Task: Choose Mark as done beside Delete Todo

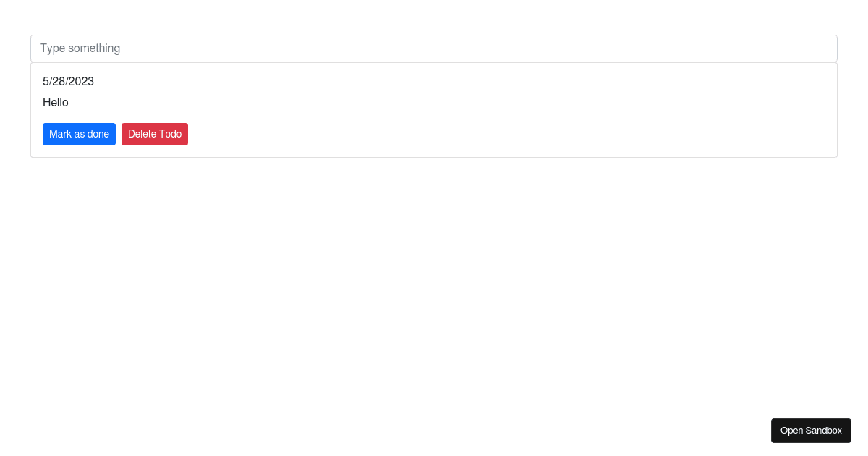Action: [79, 134]
